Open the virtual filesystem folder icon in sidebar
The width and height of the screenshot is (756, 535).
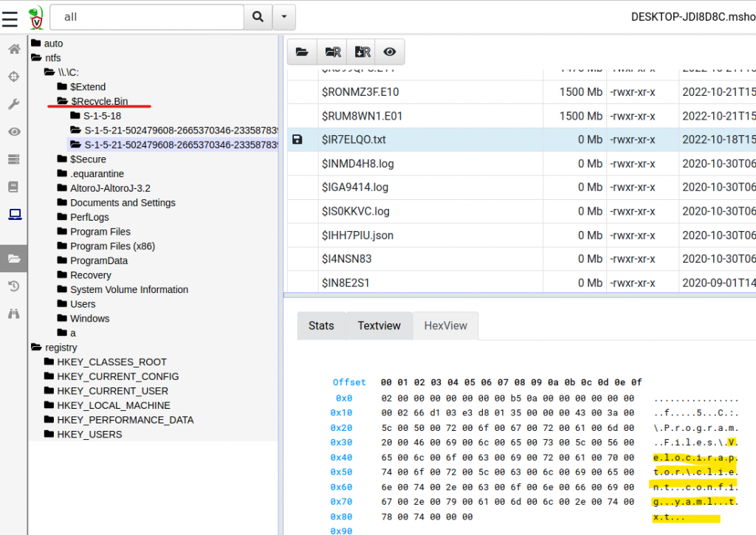(14, 259)
